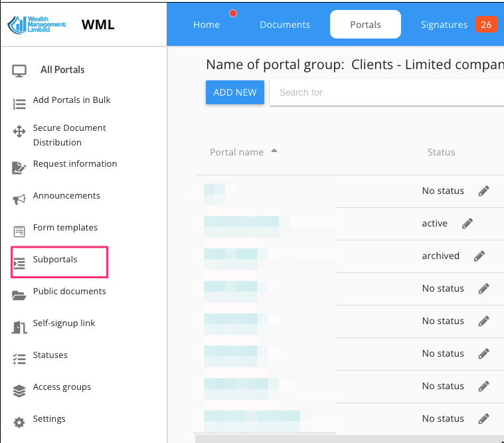Open the Announcements megaphone icon
Screen dimensions: 504x443
pos(19,199)
